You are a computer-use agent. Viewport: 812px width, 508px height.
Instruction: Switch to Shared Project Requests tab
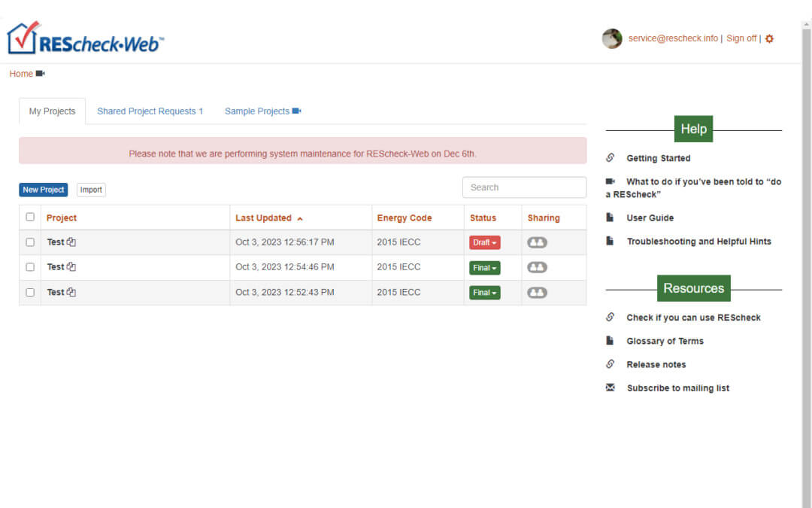(150, 111)
